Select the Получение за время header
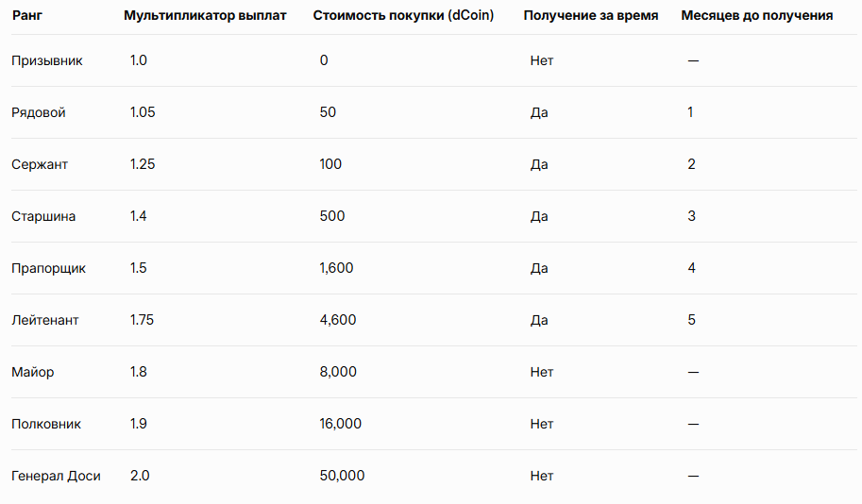 [x=591, y=15]
